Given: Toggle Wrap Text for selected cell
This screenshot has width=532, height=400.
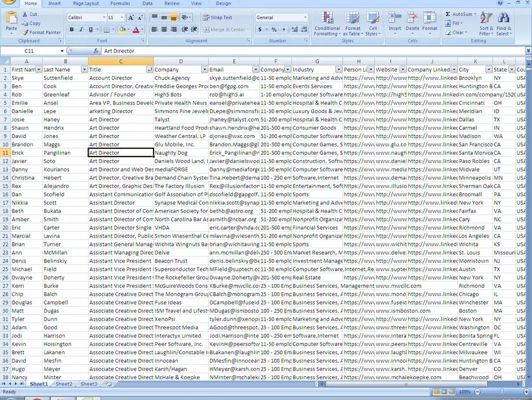Looking at the screenshot, I should point(217,18).
